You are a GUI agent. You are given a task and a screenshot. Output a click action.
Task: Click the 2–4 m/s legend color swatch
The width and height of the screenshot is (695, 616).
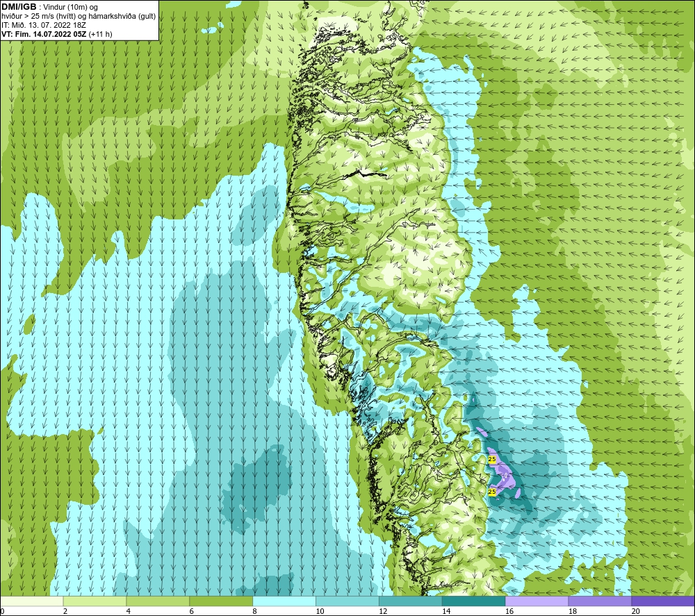pos(95,601)
